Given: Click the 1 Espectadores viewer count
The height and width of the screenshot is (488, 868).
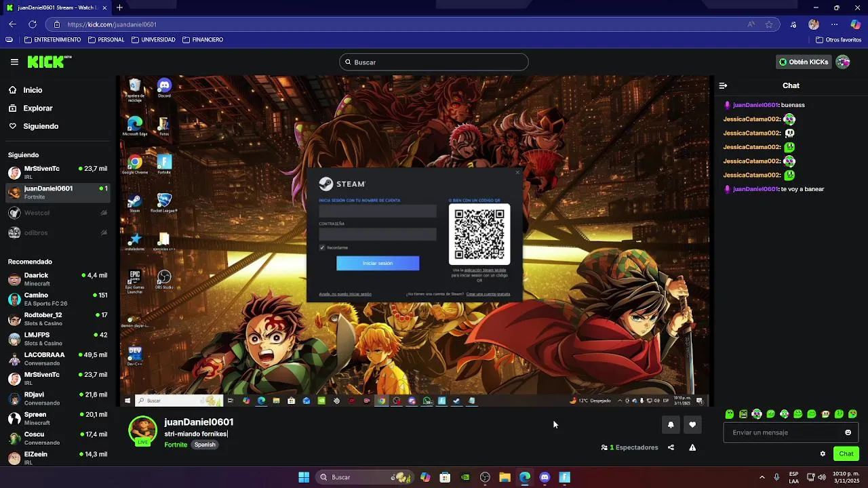Looking at the screenshot, I should pyautogui.click(x=630, y=447).
